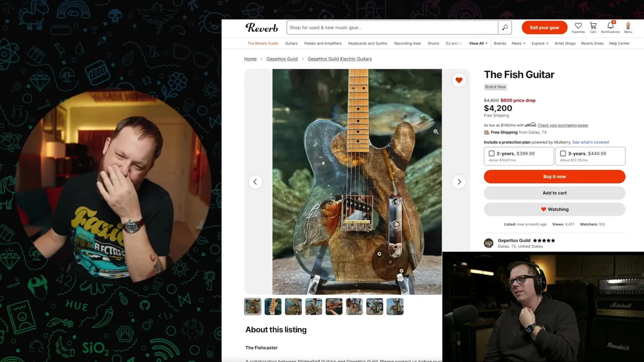The height and width of the screenshot is (362, 644).
Task: Open Keyboards and Synths category
Action: pos(368,43)
